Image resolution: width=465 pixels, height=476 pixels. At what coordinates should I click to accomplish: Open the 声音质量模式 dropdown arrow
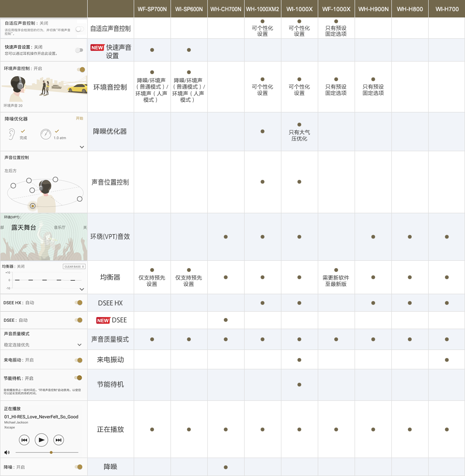click(79, 345)
